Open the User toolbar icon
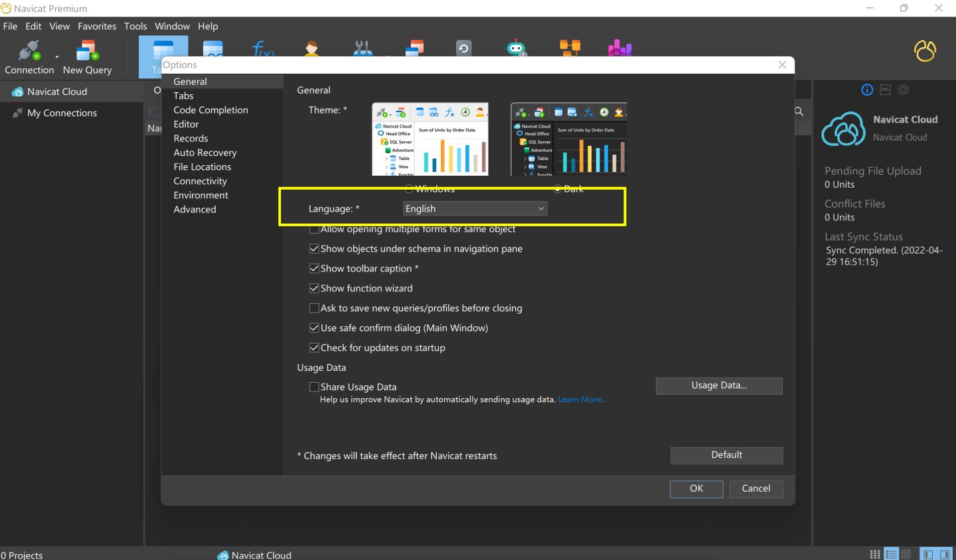 tap(312, 48)
